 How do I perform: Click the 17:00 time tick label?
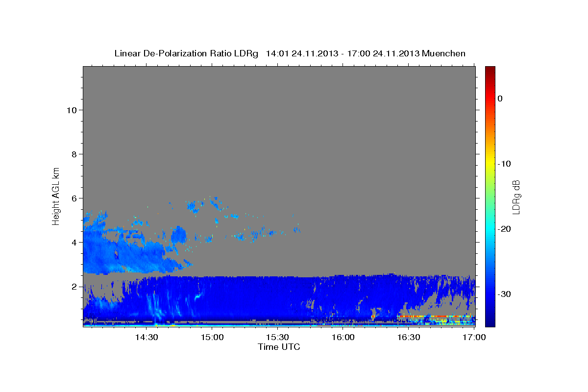pos(473,337)
